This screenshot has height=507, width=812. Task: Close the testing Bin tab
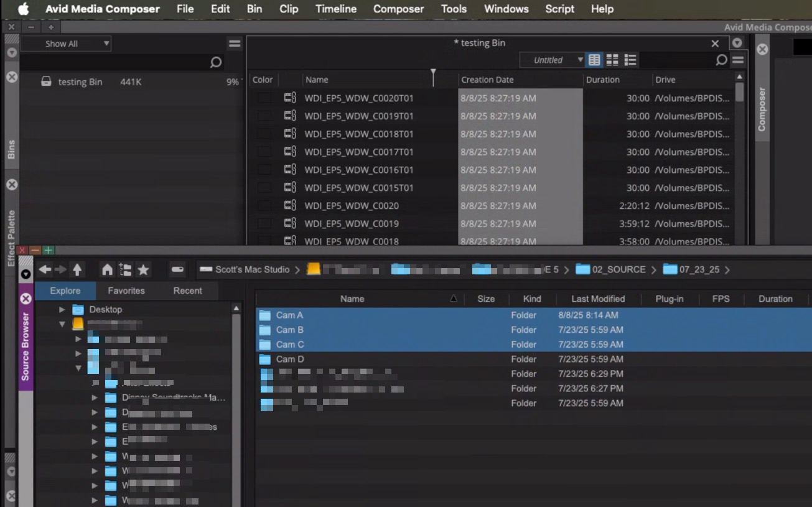[x=715, y=44]
